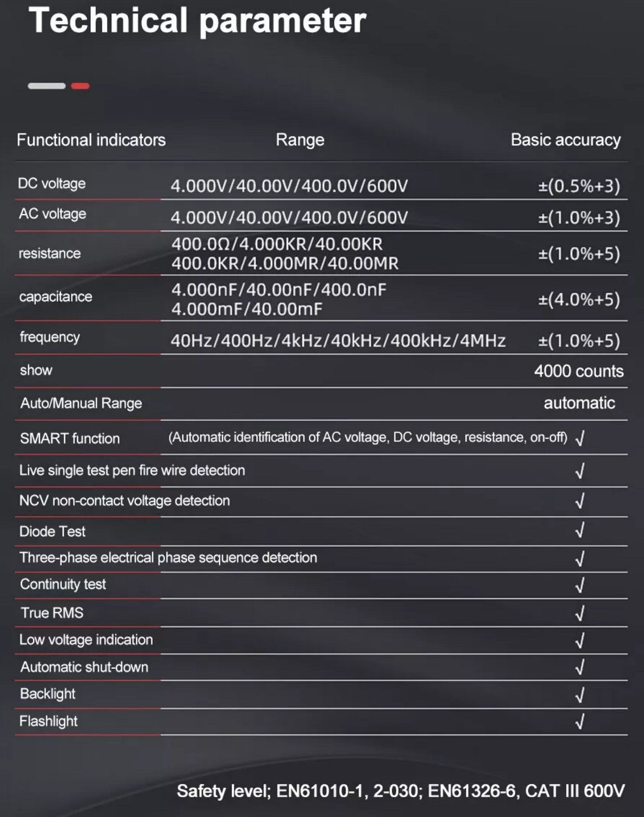Image resolution: width=644 pixels, height=817 pixels.
Task: Click the Functional indicators column header
Action: coord(91,140)
